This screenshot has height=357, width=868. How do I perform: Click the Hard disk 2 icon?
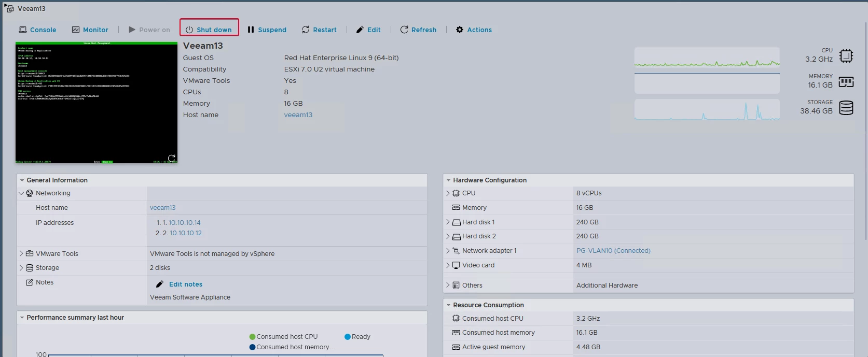457,237
